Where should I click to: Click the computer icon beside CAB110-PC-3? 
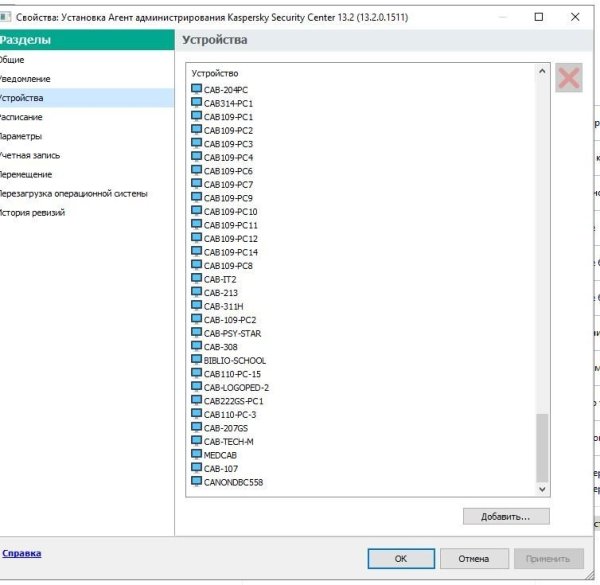coord(196,414)
